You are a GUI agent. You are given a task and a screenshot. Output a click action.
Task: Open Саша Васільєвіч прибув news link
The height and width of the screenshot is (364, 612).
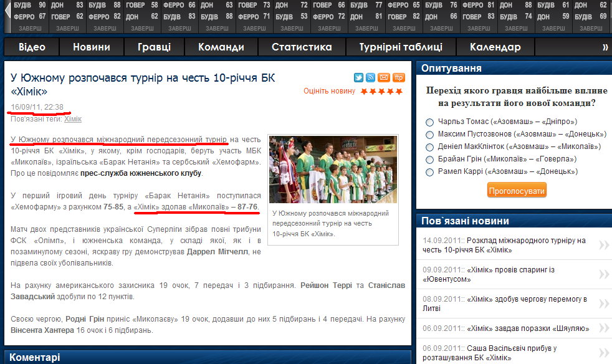489,353
